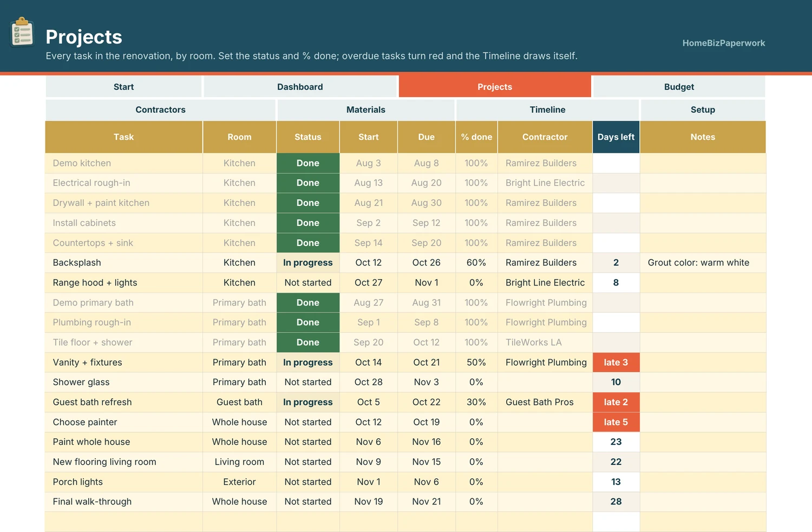This screenshot has width=812, height=532.
Task: Select the 30% done cell for Guest bath
Action: click(x=476, y=402)
